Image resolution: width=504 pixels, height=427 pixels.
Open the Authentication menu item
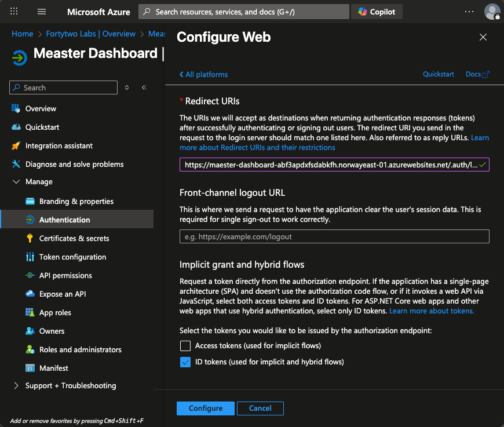pyautogui.click(x=64, y=220)
